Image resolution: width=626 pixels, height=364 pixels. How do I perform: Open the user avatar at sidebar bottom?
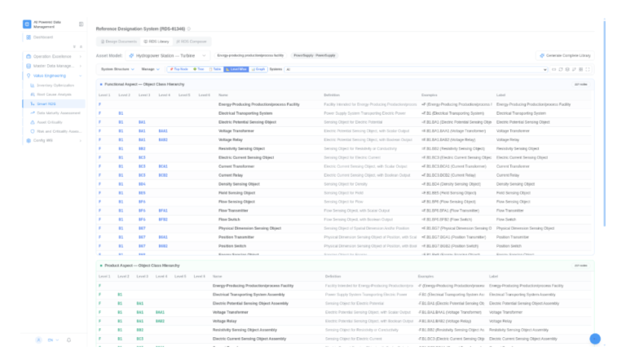click(39, 340)
